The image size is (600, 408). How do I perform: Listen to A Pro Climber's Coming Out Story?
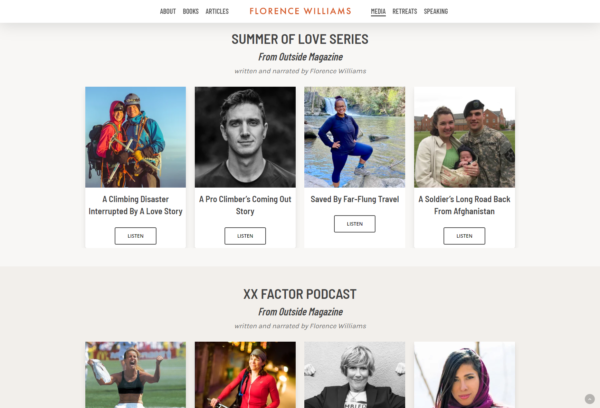(x=245, y=236)
